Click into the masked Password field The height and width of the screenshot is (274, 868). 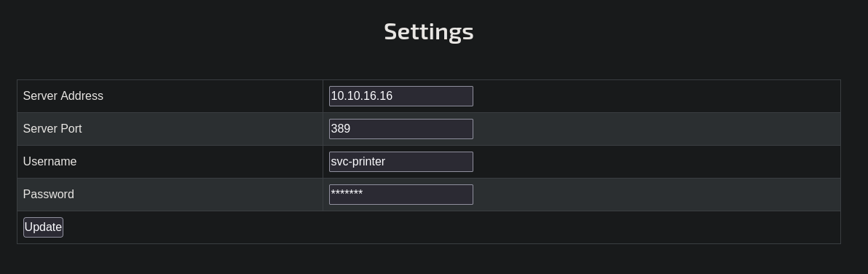tap(401, 195)
